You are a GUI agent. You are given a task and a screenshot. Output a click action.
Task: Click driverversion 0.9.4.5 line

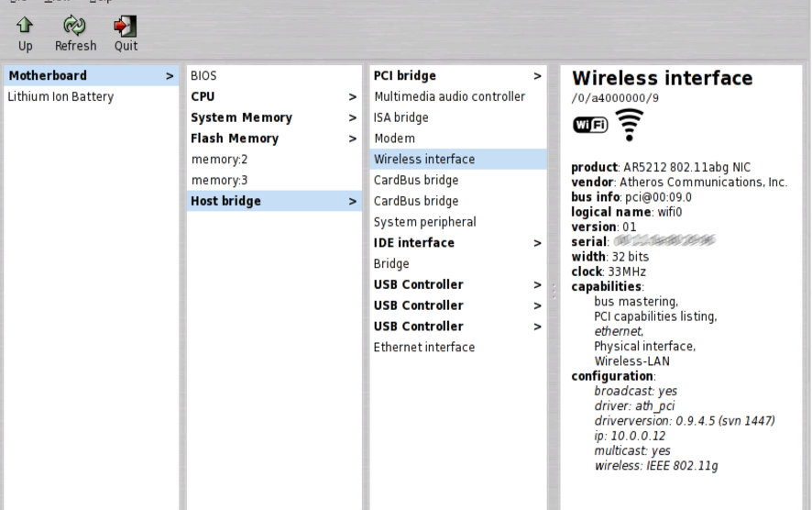pos(685,421)
